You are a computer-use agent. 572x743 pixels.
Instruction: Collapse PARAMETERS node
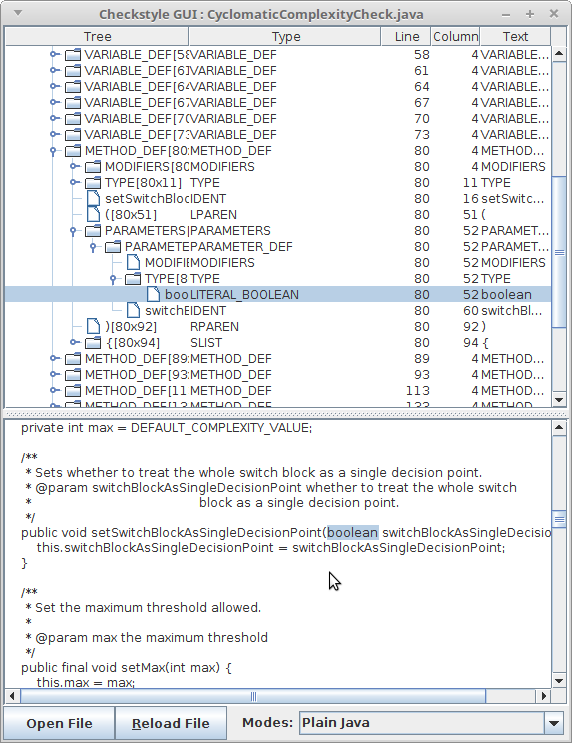click(73, 232)
